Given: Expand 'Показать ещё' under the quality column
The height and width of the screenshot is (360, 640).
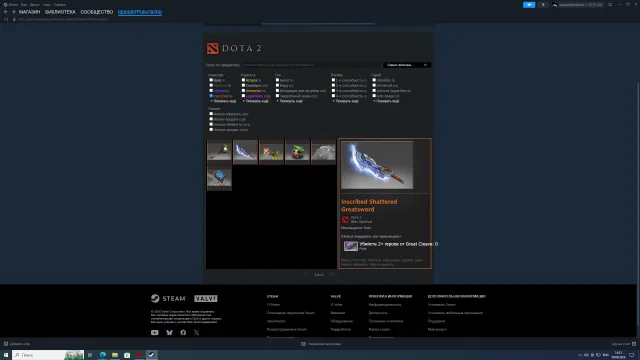Looking at the screenshot, I should [x=223, y=101].
